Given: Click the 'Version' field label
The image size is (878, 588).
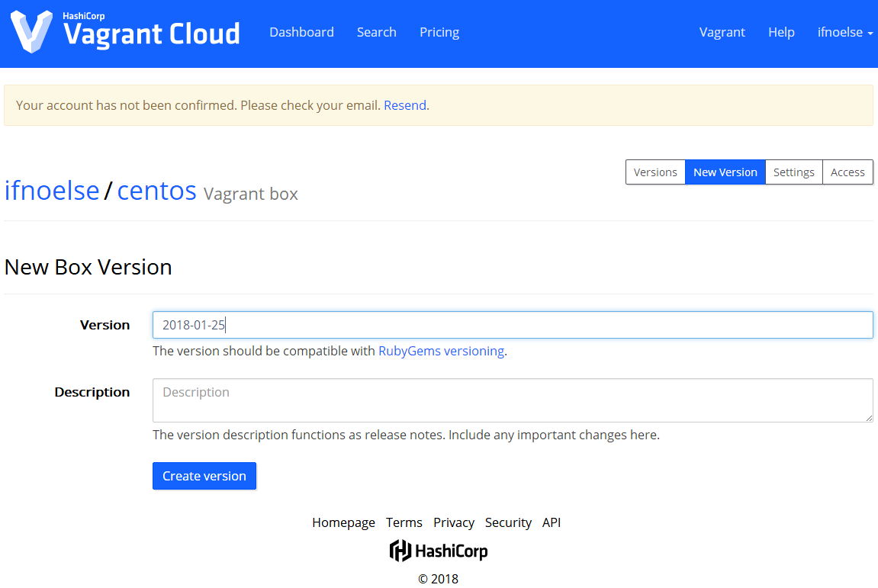Looking at the screenshot, I should (x=105, y=325).
